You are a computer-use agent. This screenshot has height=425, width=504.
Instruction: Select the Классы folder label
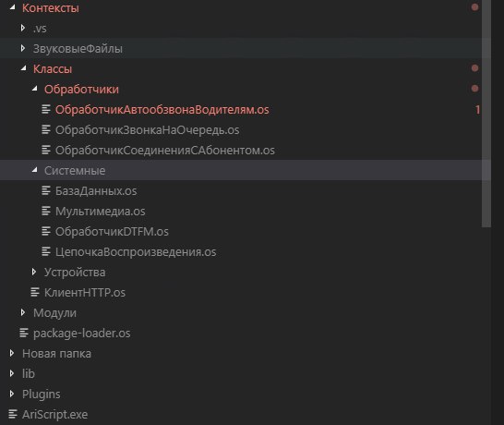coord(53,69)
